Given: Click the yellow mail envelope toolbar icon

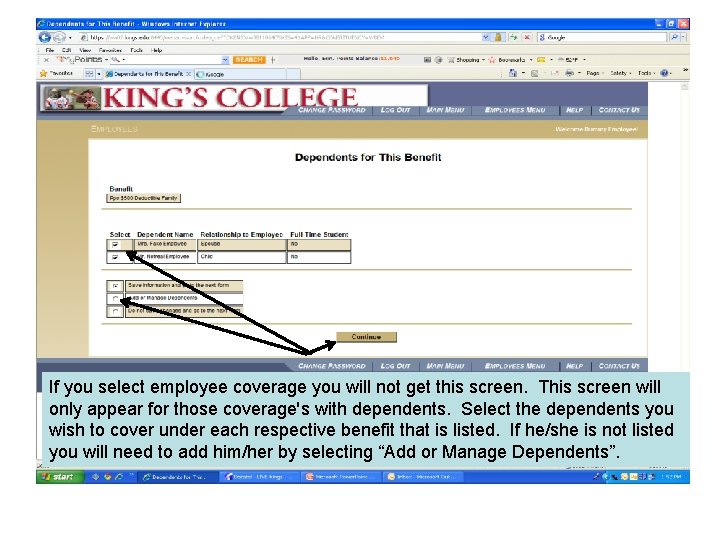Looking at the screenshot, I should coord(541,60).
